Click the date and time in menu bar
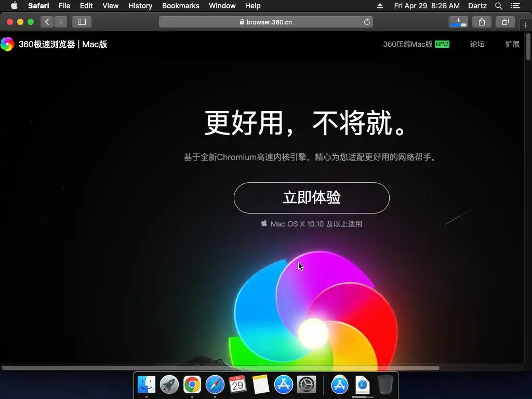Screen dimensions: 532x399 427,6
